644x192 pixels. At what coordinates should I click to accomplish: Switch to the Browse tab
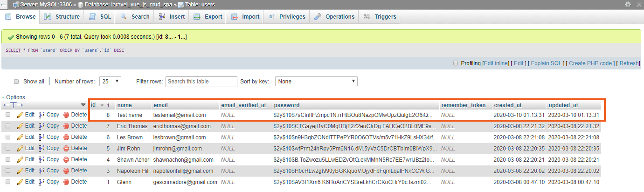pos(20,16)
